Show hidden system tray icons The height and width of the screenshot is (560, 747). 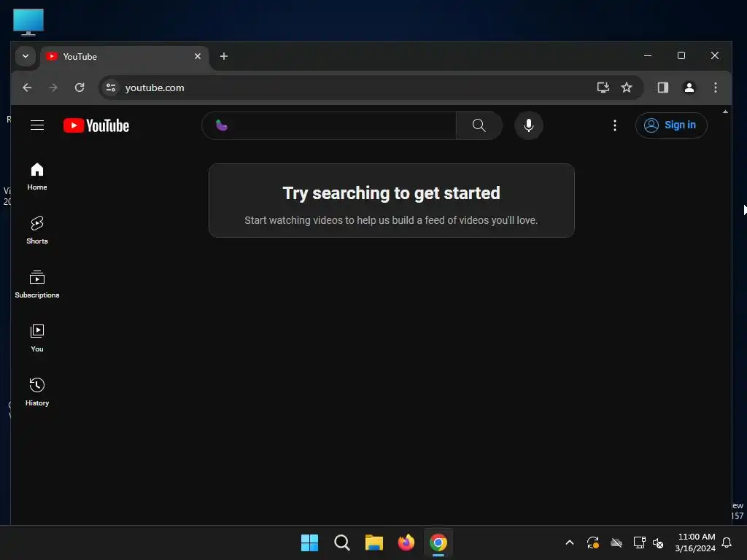(569, 542)
